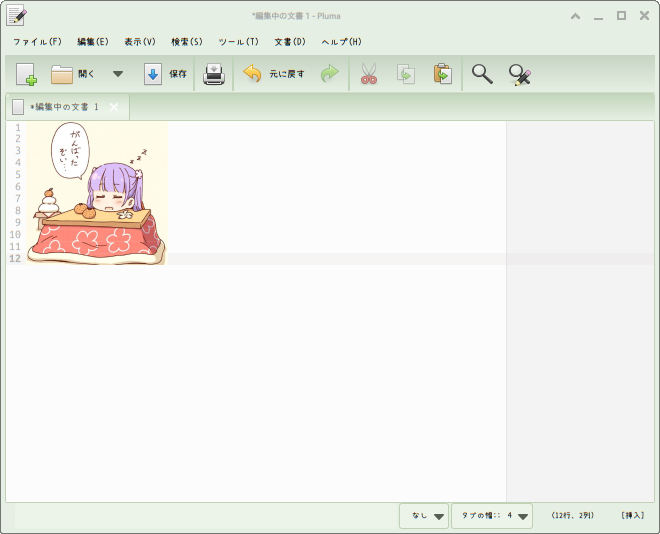Click the 元に戻す text button

point(287,74)
